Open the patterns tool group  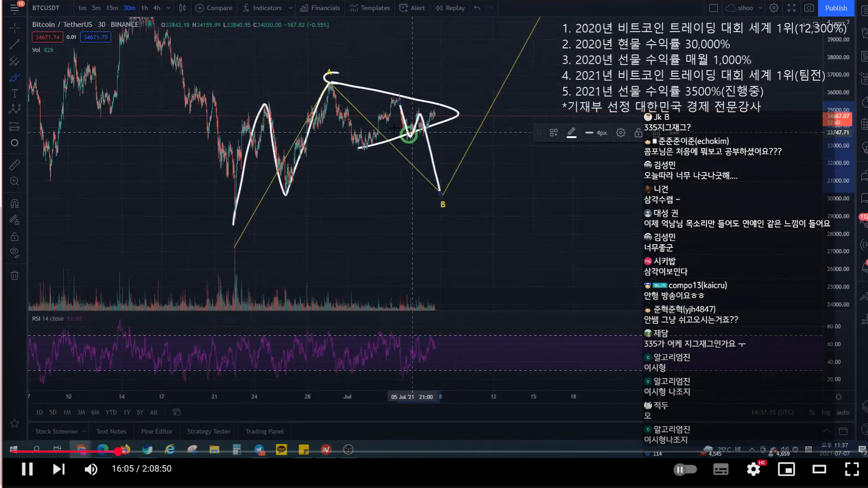pyautogui.click(x=15, y=110)
